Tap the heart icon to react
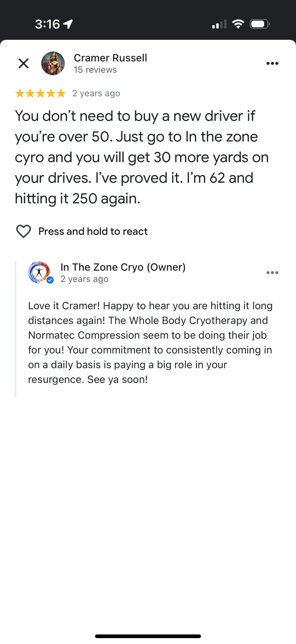296x644 pixels. (24, 231)
